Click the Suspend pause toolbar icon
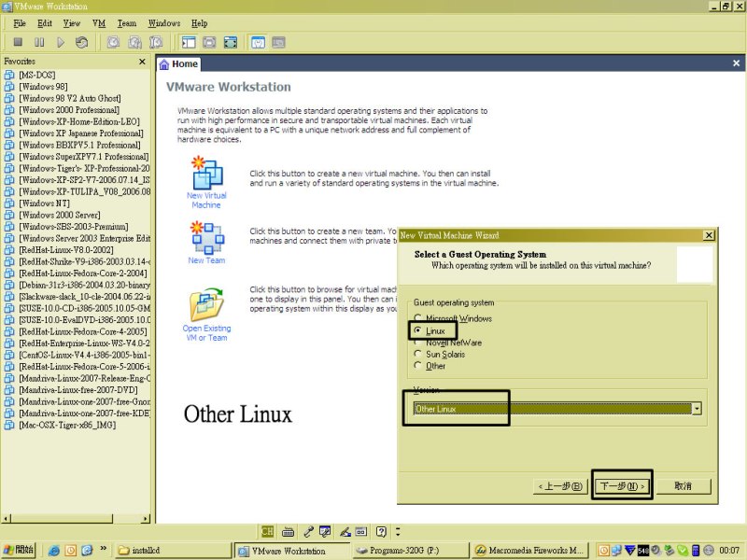747x560 pixels. click(39, 42)
